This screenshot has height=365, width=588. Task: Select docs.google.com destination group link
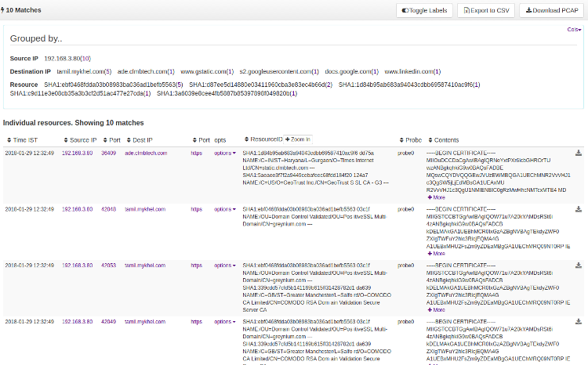point(347,71)
